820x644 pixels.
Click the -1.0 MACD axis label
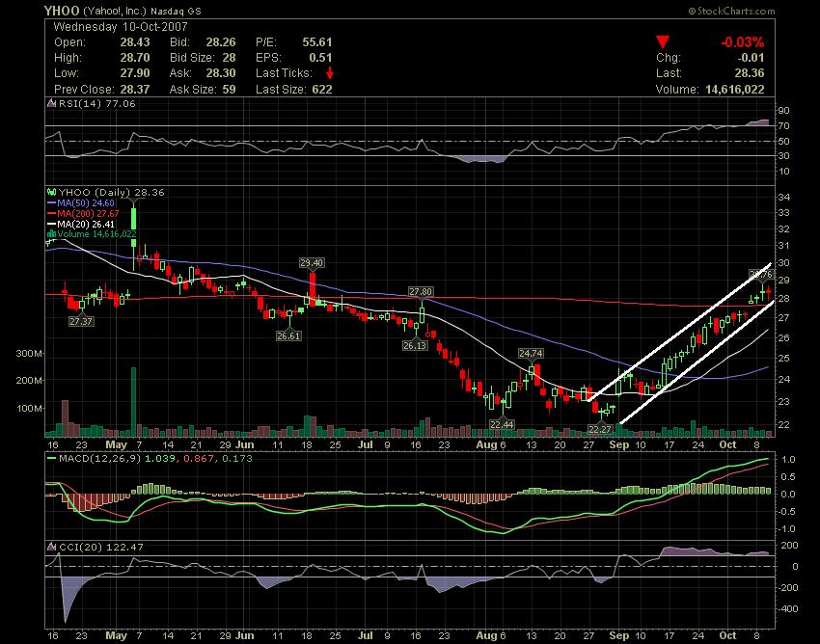pyautogui.click(x=786, y=529)
